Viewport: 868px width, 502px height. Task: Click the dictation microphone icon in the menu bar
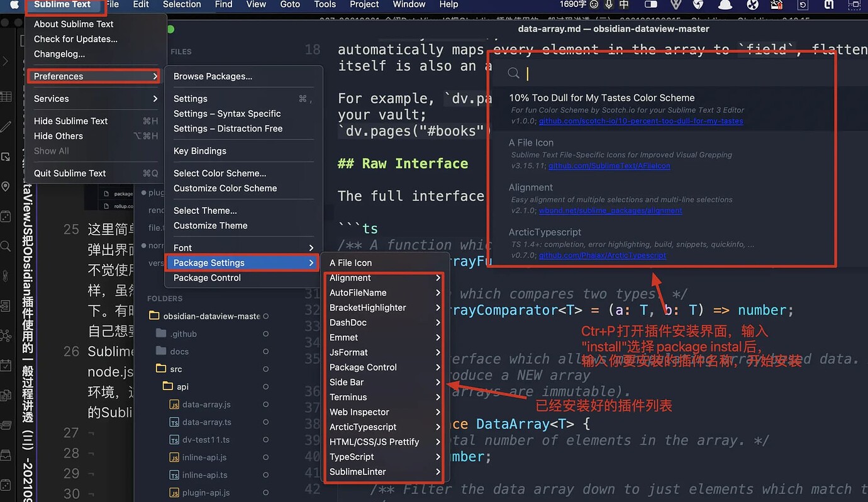[x=608, y=5]
